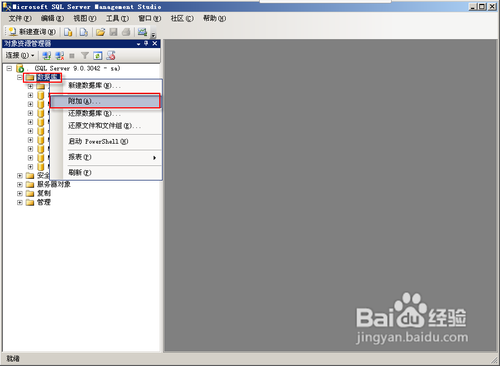Click the 服务器对象 folder icon
Viewport: 500px width, 366px height.
30,184
